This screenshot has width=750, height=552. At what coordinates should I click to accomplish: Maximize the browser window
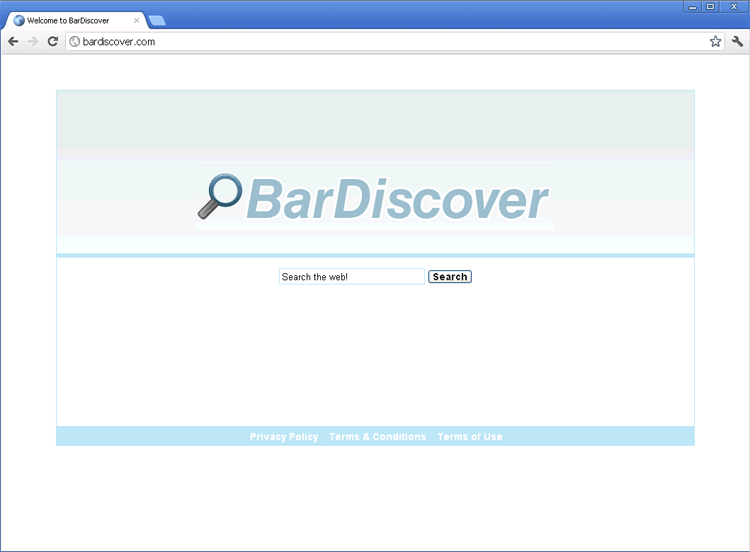[x=710, y=7]
